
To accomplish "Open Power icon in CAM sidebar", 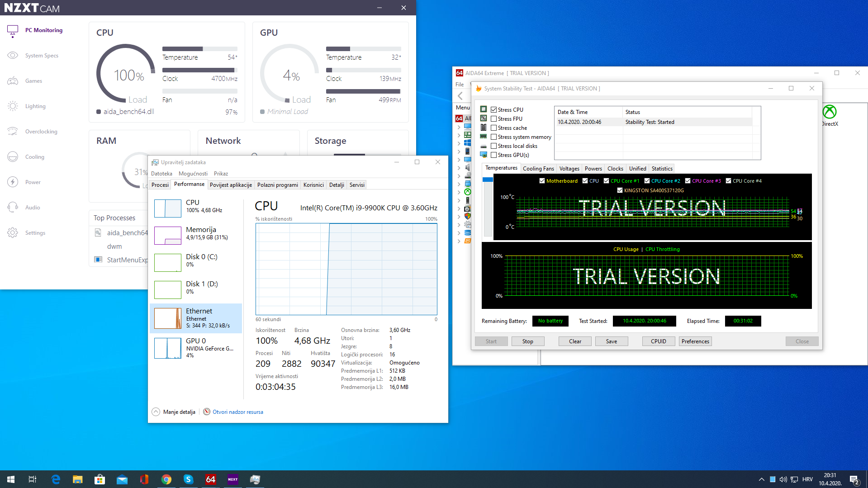I will tap(13, 182).
